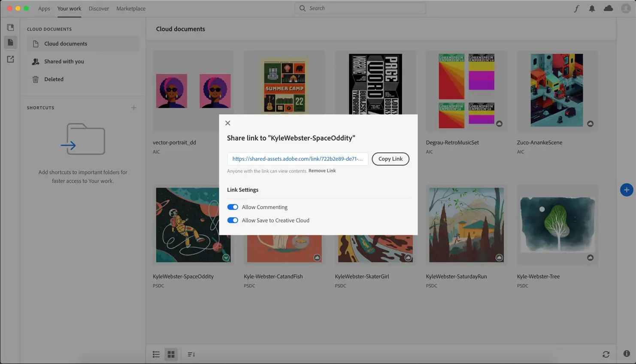Open the Marketplace tab

(130, 8)
